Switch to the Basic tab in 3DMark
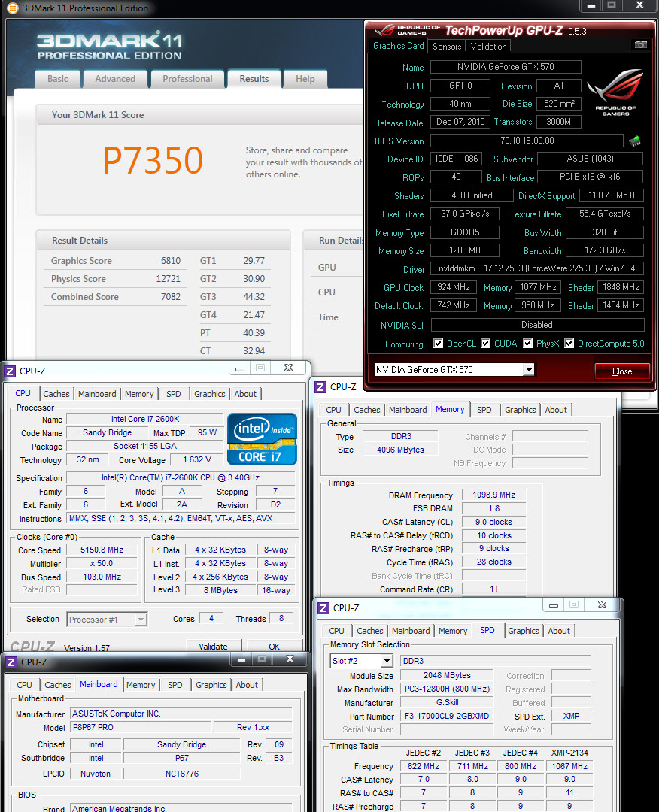 point(57,79)
